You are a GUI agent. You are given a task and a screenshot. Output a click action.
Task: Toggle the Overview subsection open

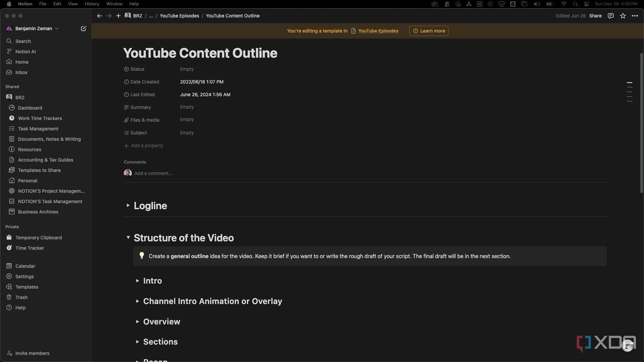138,322
